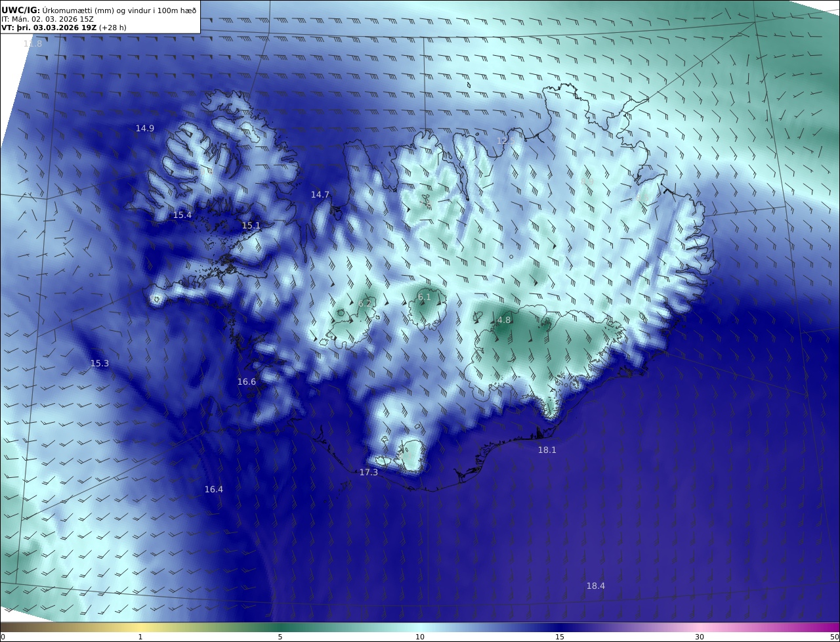840x642 pixels.
Task: Click the 15.3 value label
Action: pyautogui.click(x=100, y=363)
